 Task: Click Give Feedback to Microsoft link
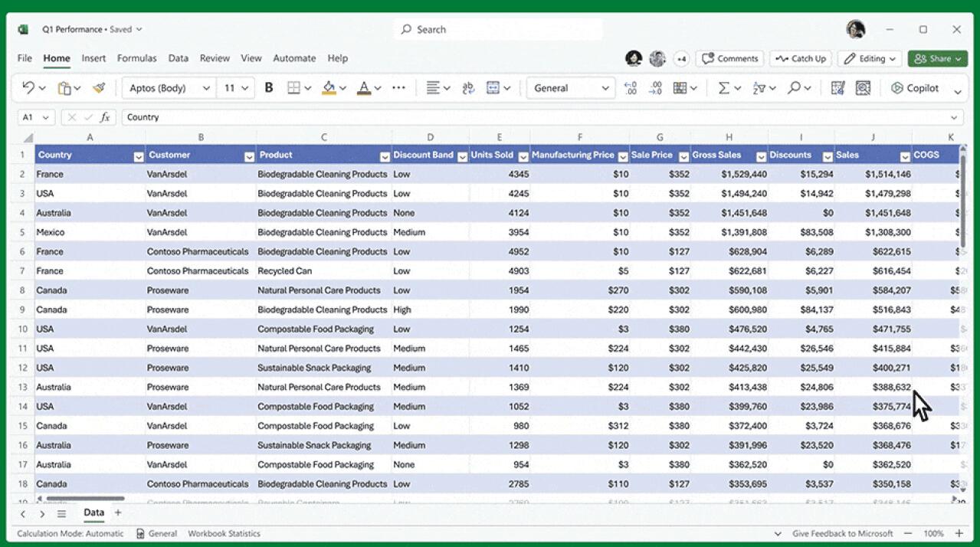click(842, 533)
